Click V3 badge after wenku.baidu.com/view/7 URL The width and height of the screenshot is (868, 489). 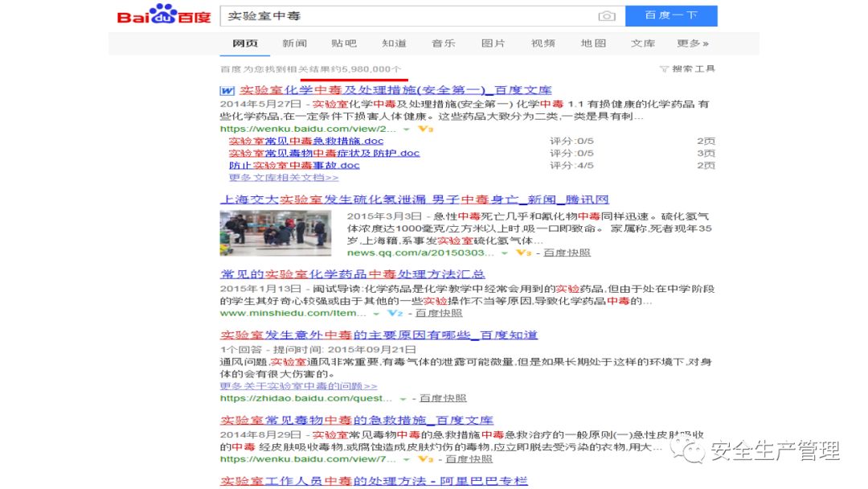pyautogui.click(x=425, y=459)
